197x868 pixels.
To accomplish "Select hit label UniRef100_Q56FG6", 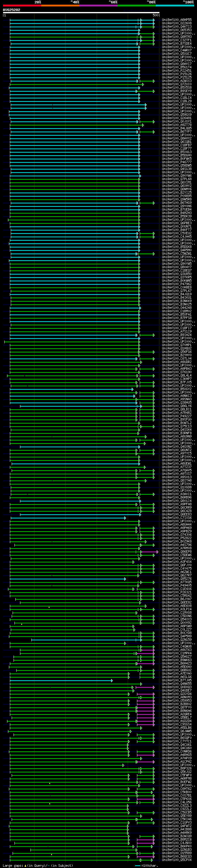I will [x=177, y=351].
